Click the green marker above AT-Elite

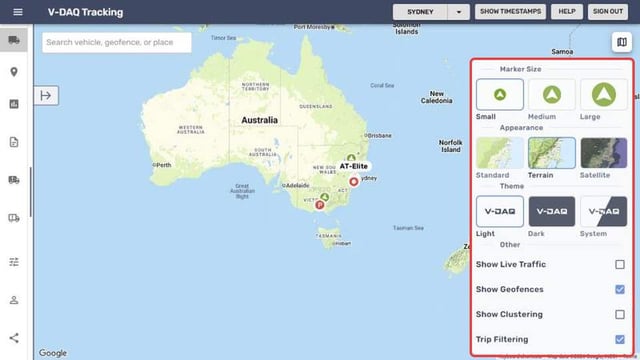[351, 158]
